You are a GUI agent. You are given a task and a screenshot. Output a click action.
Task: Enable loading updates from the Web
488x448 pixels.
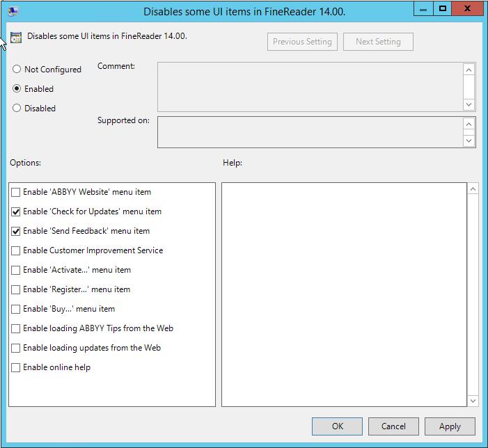pos(15,349)
